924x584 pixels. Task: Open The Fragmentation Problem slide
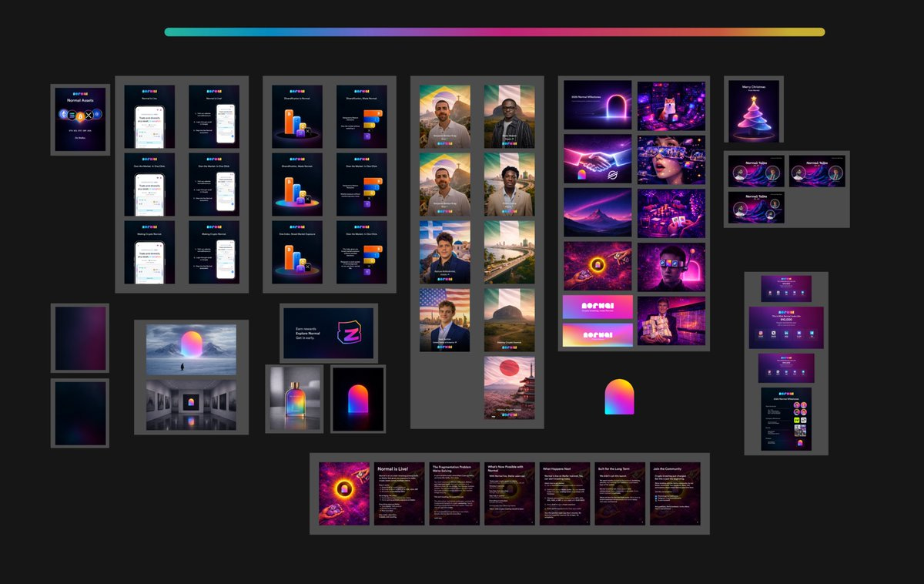tap(454, 494)
